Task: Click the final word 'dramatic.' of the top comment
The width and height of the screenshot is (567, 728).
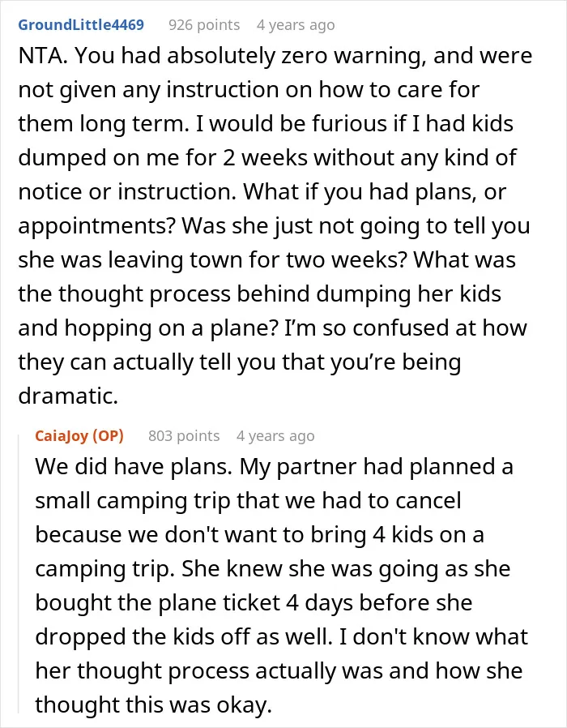Action: coord(68,396)
